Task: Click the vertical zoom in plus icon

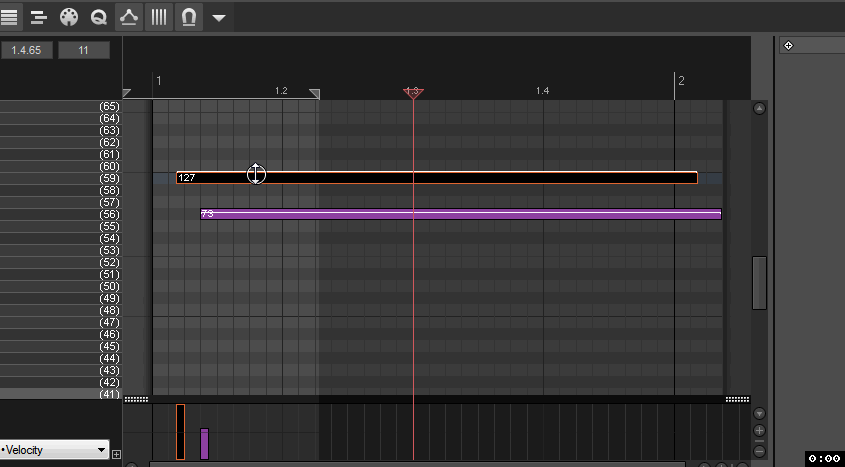Action: 759,431
